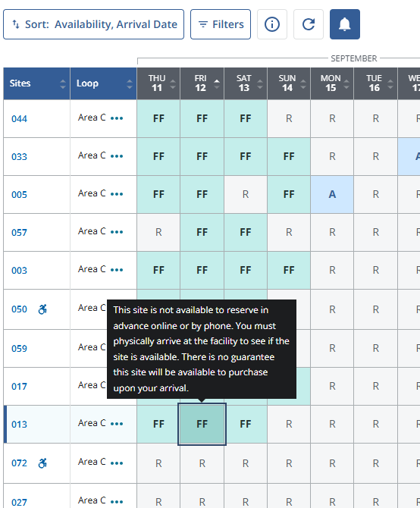This screenshot has width=420, height=508.
Task: Click the accessibility icon next to site 072
Action: (x=42, y=463)
